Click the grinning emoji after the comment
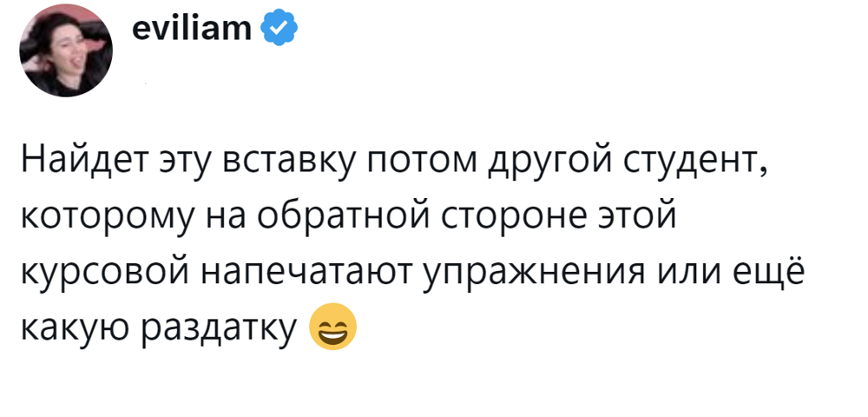This screenshot has width=868, height=417. [333, 327]
